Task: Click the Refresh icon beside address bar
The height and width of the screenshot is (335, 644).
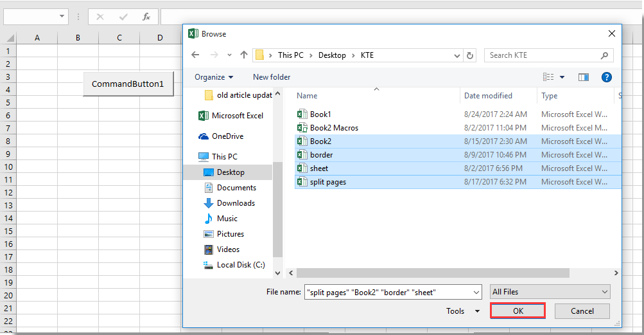Action: point(470,55)
